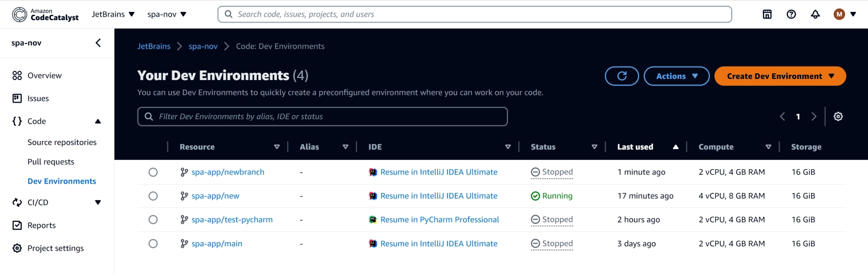Click the refresh Dev Environments button
The height and width of the screenshot is (274, 868).
click(622, 76)
